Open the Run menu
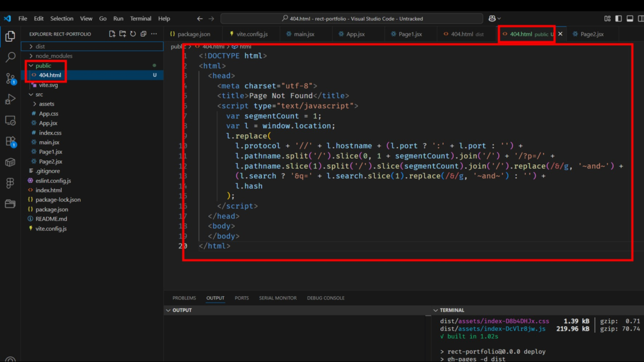This screenshot has height=362, width=644. [x=118, y=19]
